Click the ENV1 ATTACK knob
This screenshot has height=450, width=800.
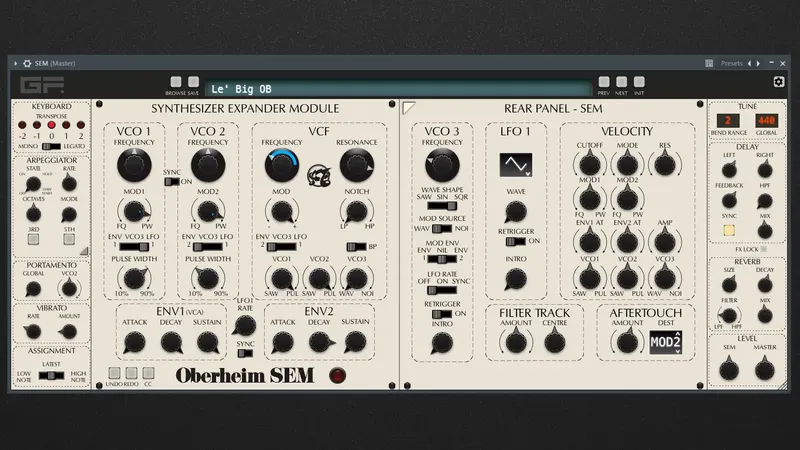pyautogui.click(x=135, y=342)
